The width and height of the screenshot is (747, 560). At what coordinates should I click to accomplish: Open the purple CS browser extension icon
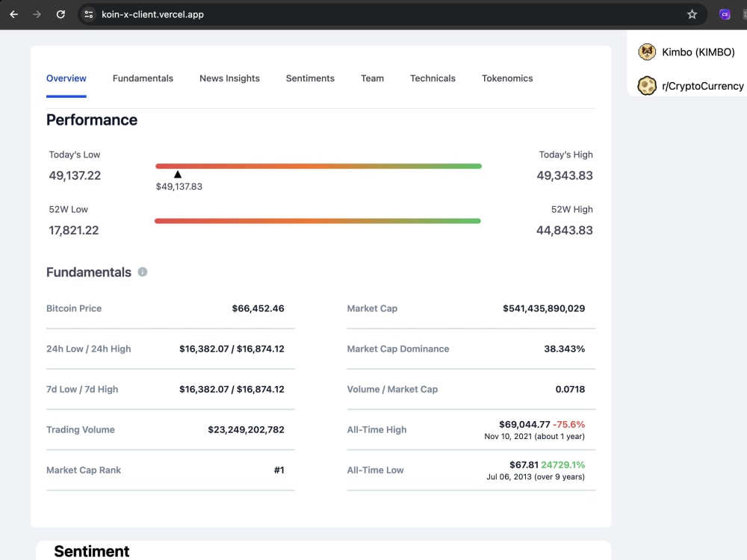tap(725, 14)
